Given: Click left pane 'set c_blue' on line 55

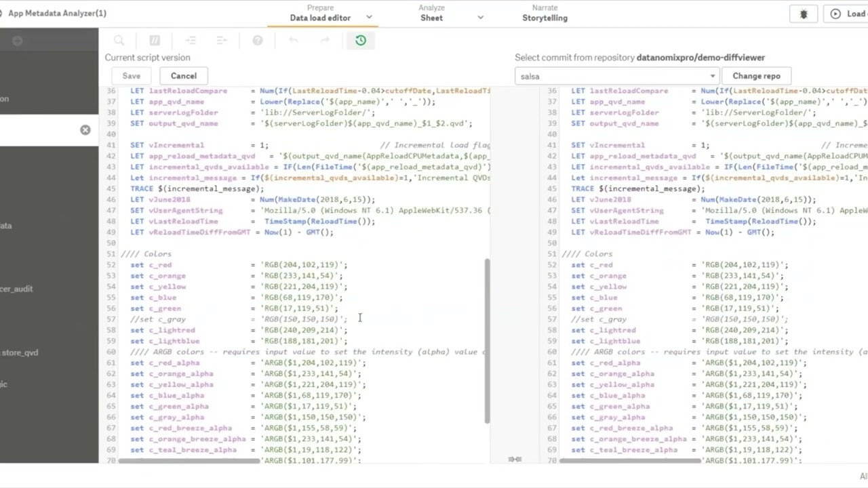Looking at the screenshot, I should [153, 298].
